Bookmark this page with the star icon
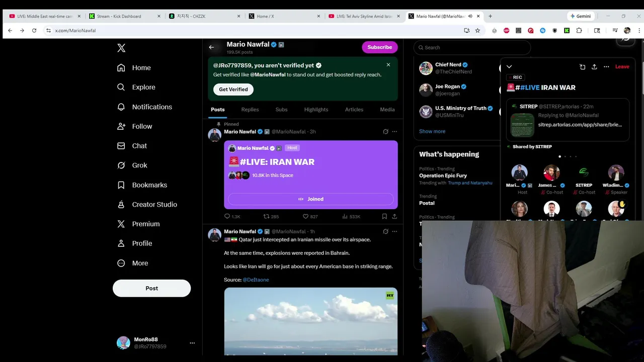 point(477,31)
